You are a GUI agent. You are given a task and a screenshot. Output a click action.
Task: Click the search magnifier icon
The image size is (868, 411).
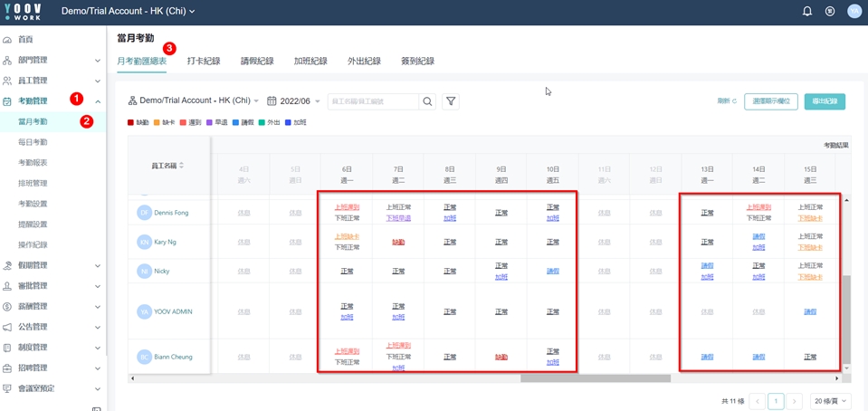[x=428, y=101]
